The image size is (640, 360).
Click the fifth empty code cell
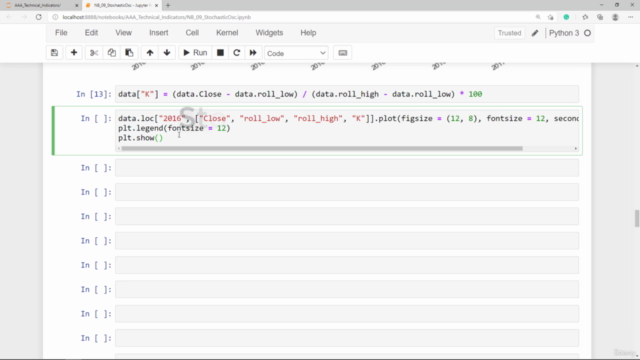(347, 265)
